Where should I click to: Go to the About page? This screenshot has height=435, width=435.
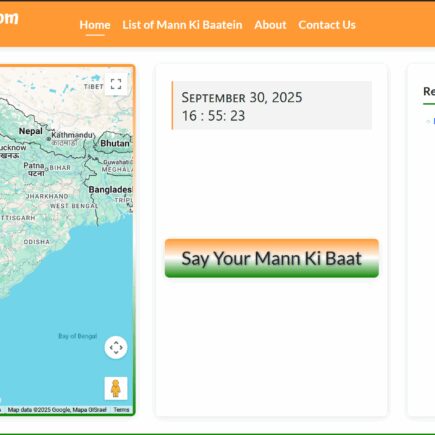point(270,25)
